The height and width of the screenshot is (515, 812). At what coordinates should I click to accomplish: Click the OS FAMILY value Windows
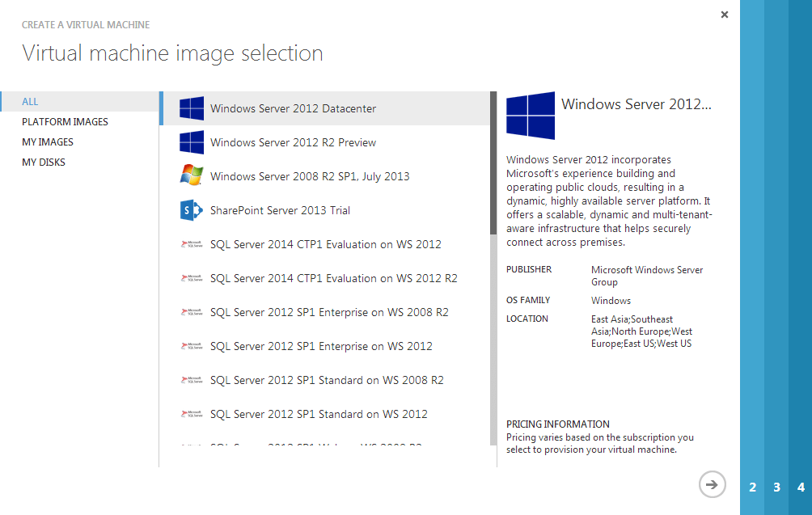pyautogui.click(x=611, y=301)
